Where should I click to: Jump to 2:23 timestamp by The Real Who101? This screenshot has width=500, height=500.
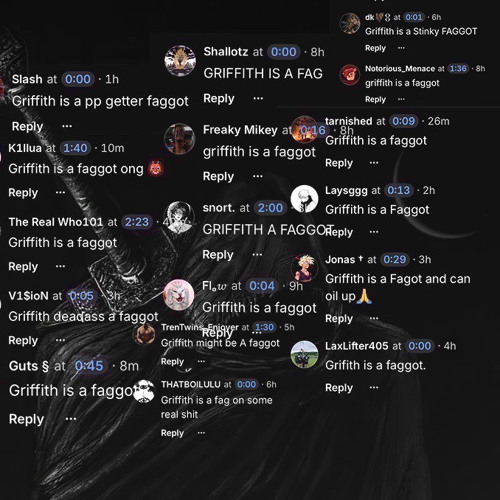137,222
